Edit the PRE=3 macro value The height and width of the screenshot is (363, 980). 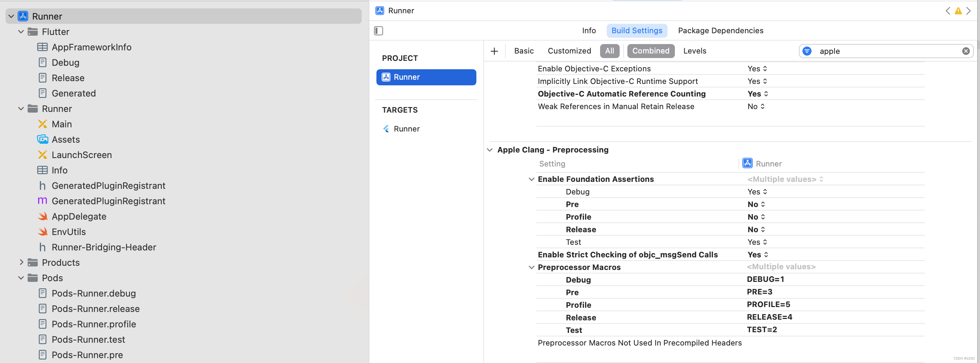[759, 292]
